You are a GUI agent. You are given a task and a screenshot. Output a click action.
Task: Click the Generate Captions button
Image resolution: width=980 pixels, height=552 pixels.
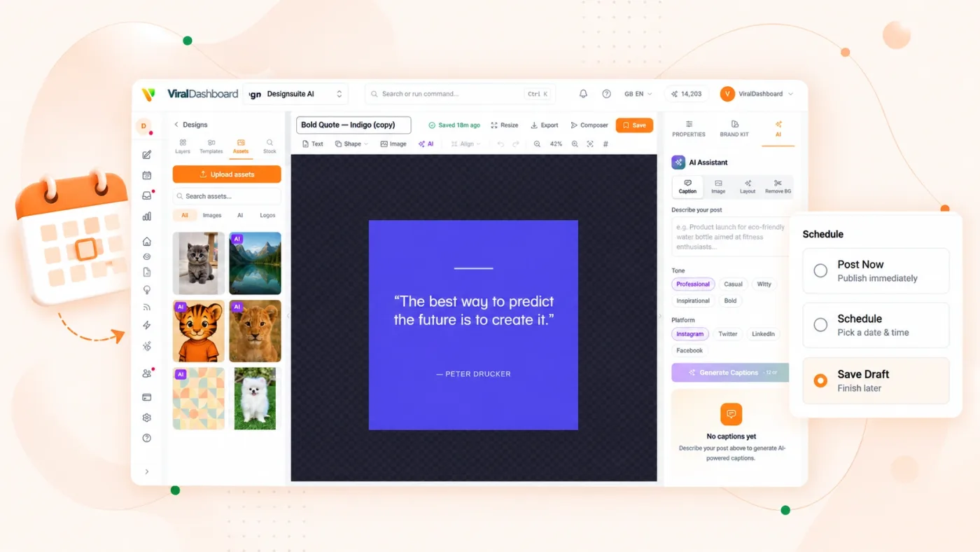(x=730, y=373)
